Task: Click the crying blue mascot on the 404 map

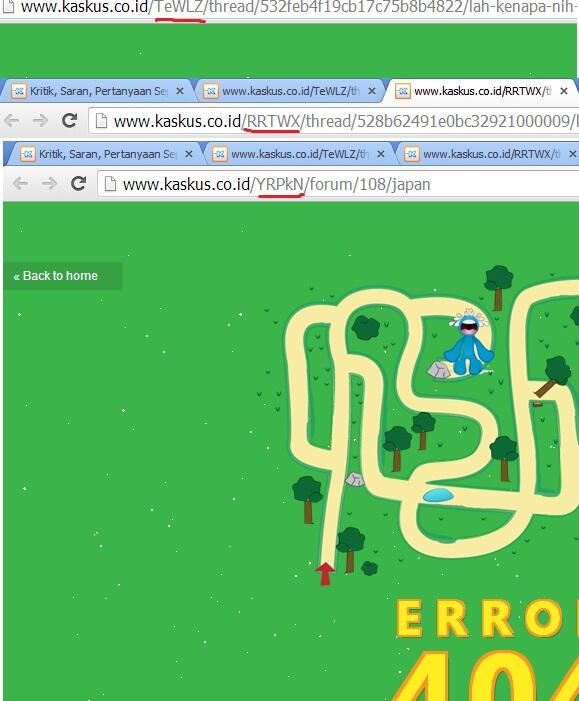Action: (468, 342)
